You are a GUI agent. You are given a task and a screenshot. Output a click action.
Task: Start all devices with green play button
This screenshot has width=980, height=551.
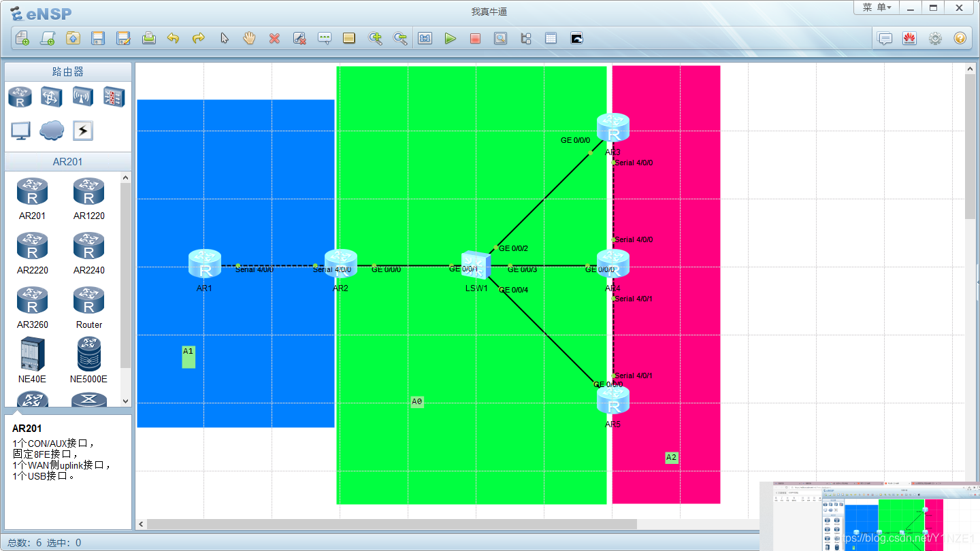[x=450, y=38]
